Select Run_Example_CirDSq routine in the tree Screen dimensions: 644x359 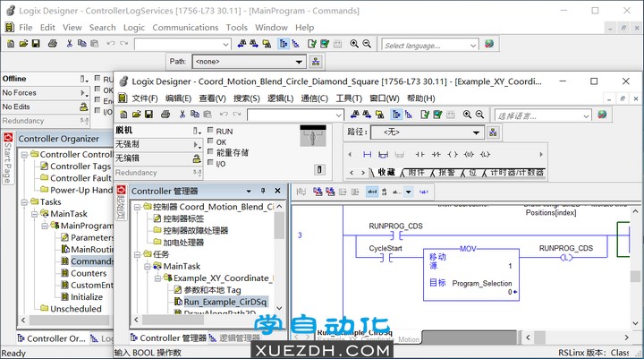click(x=225, y=302)
